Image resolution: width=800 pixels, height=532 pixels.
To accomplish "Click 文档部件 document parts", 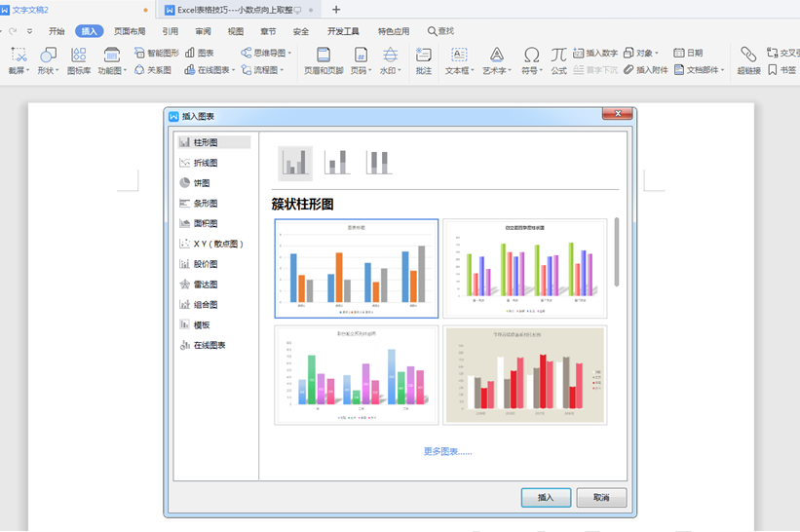I will click(x=699, y=70).
